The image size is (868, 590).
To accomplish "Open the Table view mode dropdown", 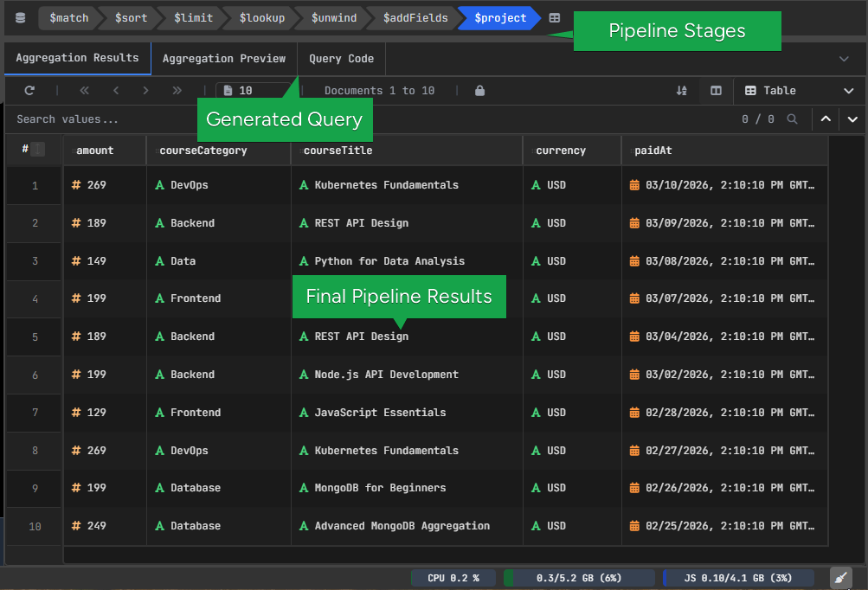I will (x=800, y=90).
